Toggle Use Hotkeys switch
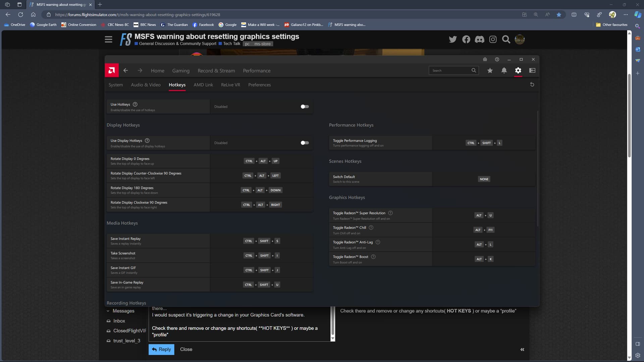Viewport: 644px width, 362px height. 305,107
